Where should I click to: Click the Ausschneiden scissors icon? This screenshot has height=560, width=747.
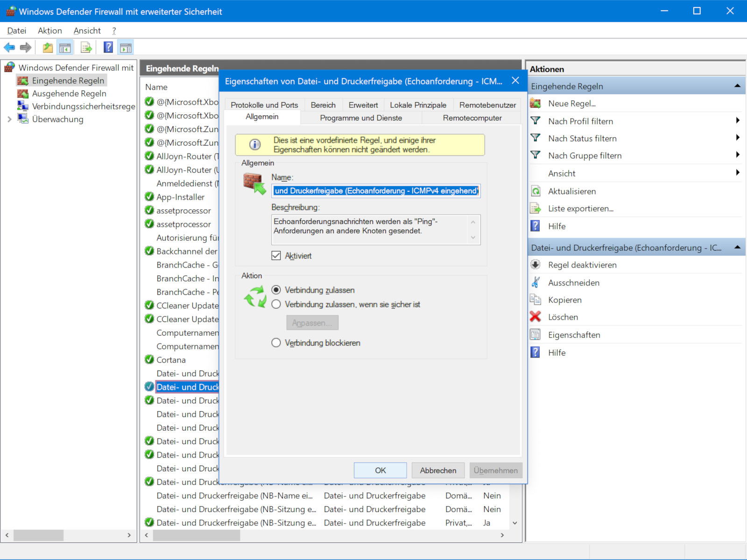coord(536,282)
